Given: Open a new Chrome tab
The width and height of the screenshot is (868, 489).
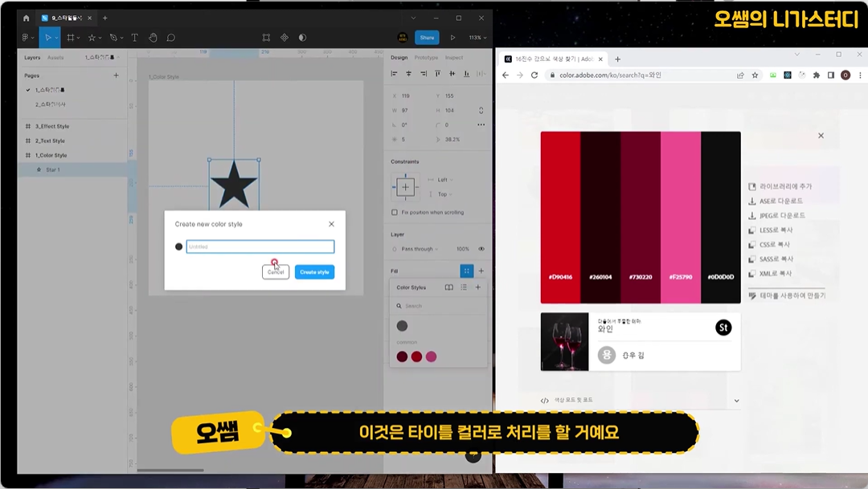Looking at the screenshot, I should [618, 59].
